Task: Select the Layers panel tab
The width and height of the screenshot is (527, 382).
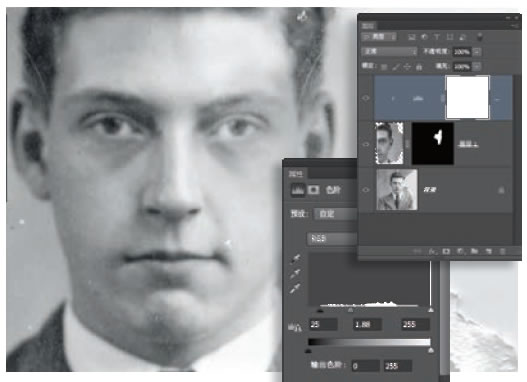Action: coord(368,26)
